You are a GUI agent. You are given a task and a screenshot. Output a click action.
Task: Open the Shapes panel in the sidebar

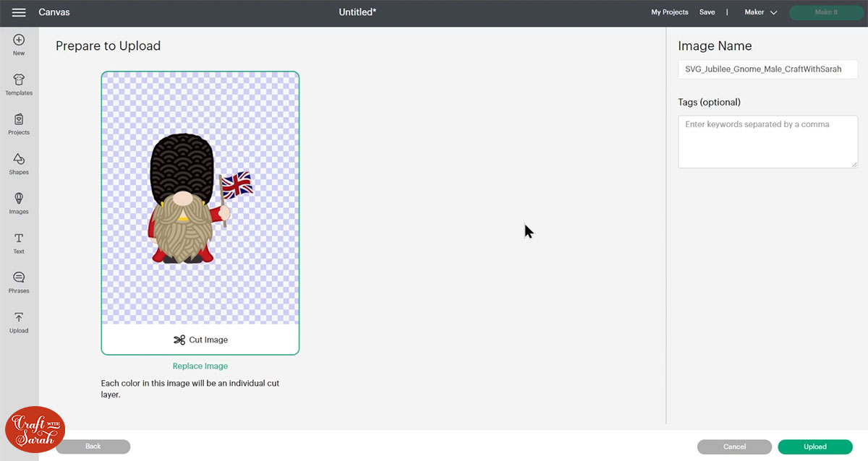coord(18,164)
